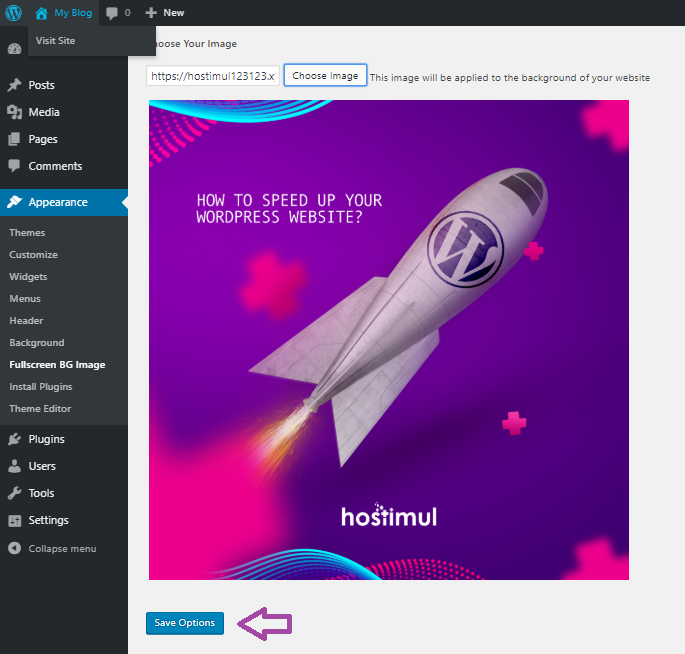Go to Widgets under Appearance
The image size is (685, 654).
tap(28, 277)
